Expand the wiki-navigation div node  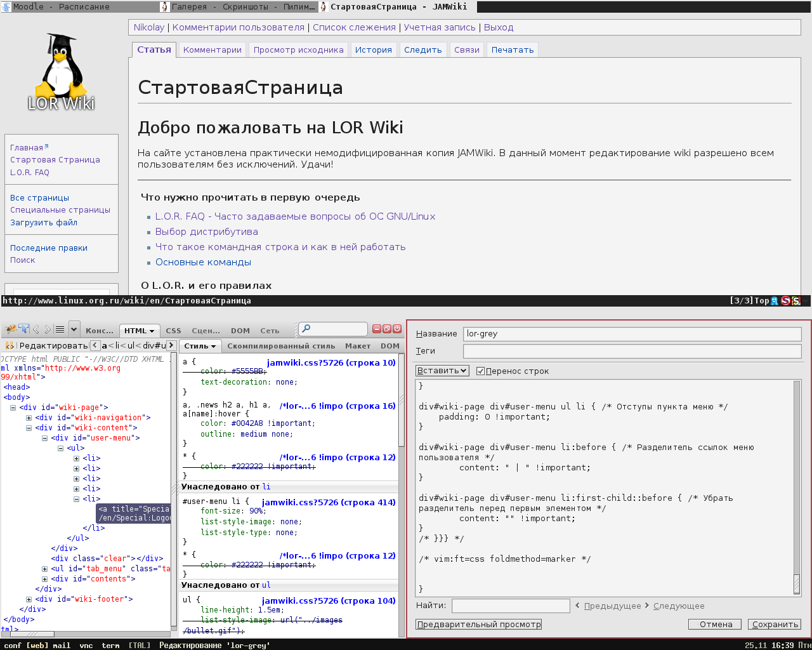point(29,418)
